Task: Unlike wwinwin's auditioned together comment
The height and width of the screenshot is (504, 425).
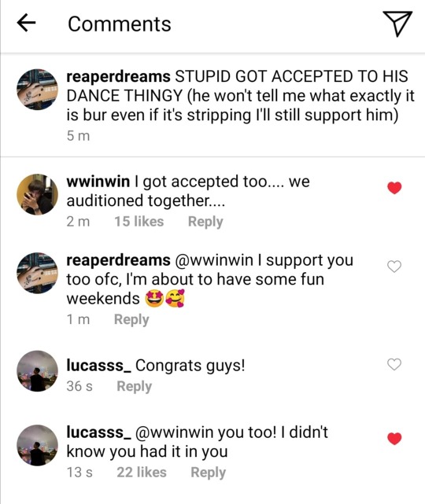Action: tap(394, 188)
